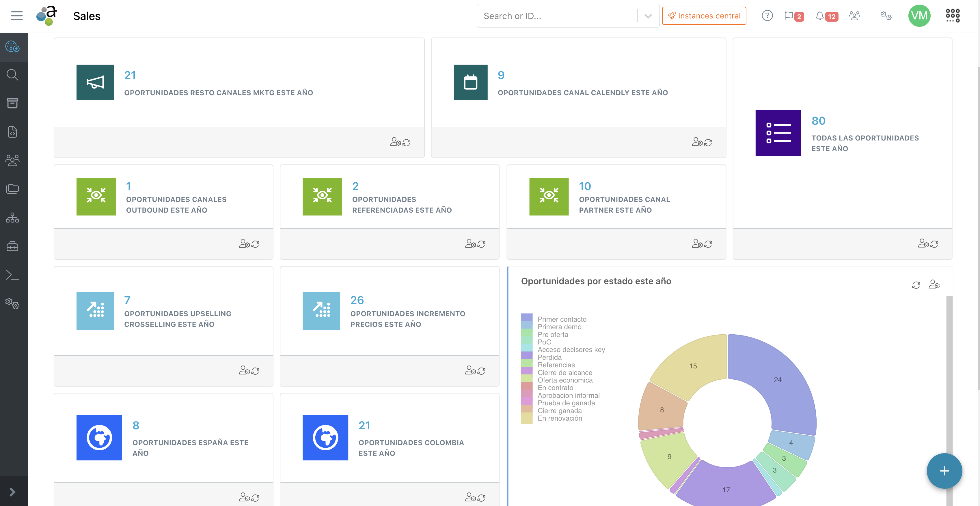Viewport: 980px width, 506px height.
Task: Open the terminal console sidebar icon
Action: [x=12, y=274]
